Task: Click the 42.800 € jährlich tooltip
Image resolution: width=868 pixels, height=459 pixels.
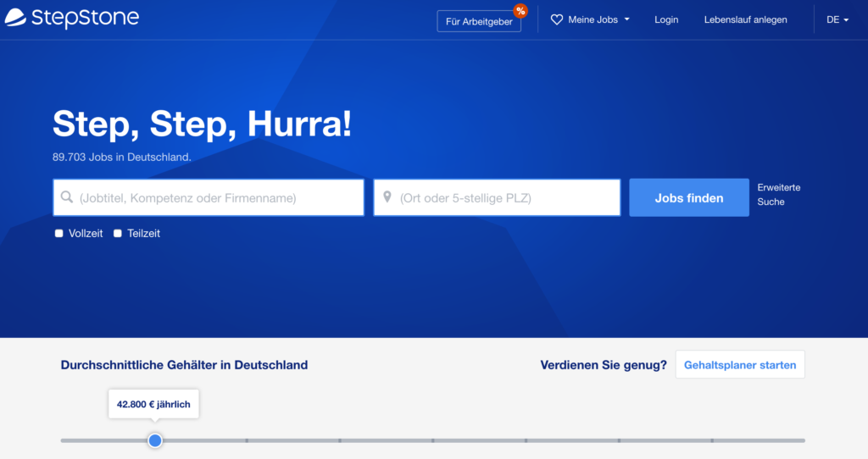Action: (153, 404)
